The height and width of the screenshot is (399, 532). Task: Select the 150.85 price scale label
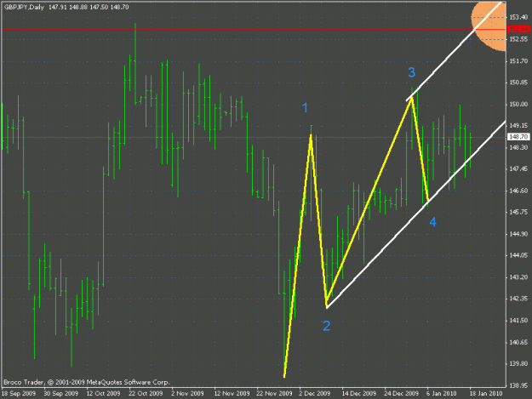[518, 83]
